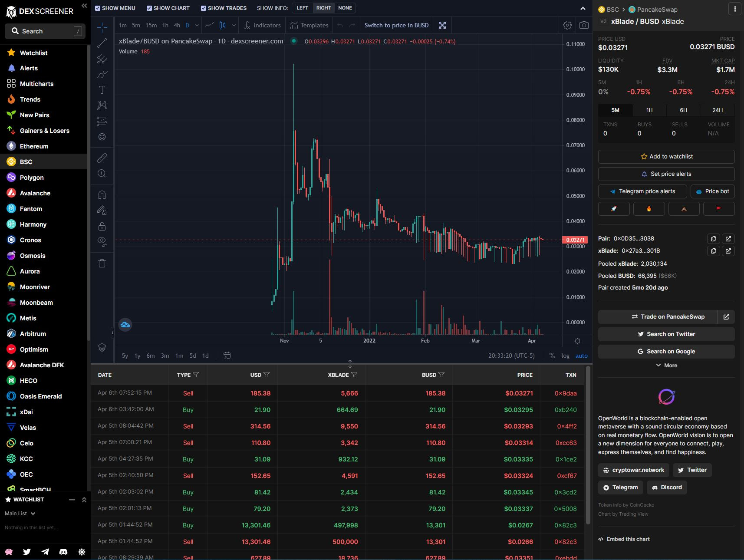Screen dimensions: 744x560
Task: Open the pair options kebab menu
Action: [x=734, y=9]
